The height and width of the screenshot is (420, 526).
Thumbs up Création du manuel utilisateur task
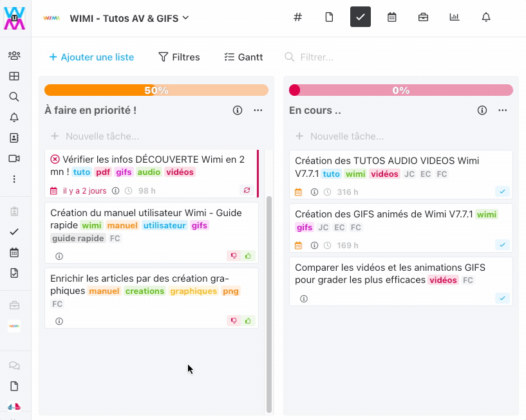pos(248,256)
